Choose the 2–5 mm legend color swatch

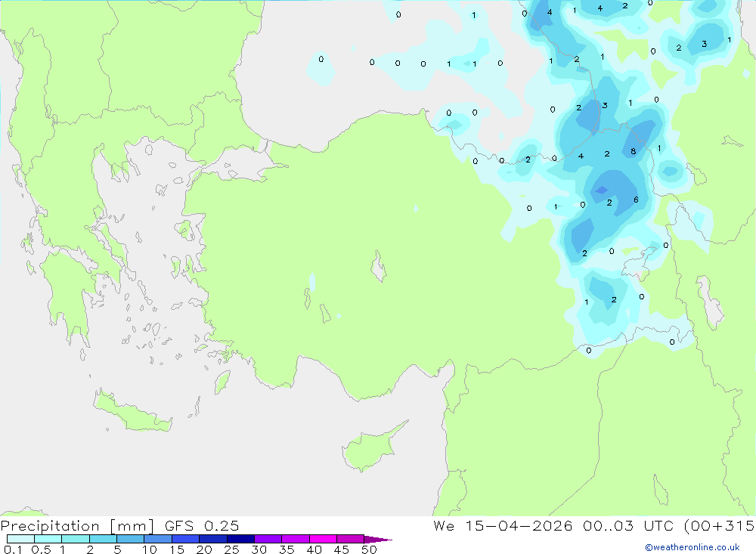click(103, 539)
